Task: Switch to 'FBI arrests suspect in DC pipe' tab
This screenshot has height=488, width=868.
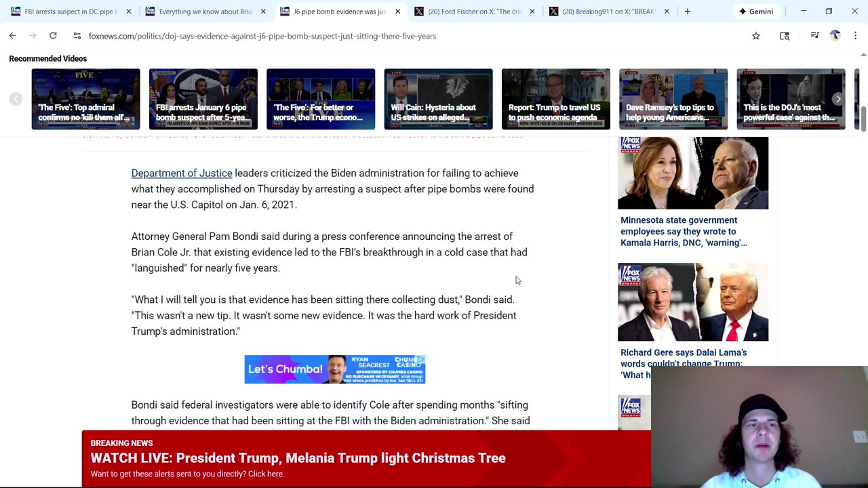Action: pos(71,12)
